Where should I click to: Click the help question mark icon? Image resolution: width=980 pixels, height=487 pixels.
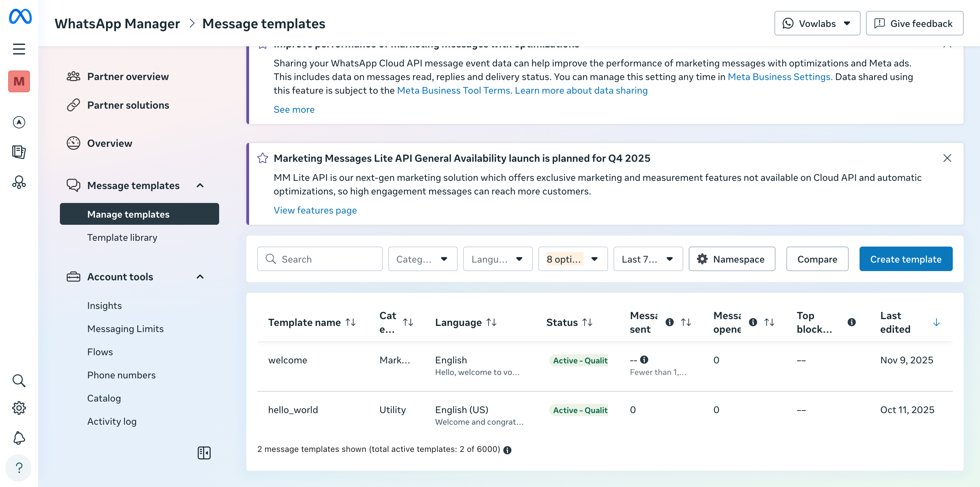click(x=19, y=468)
